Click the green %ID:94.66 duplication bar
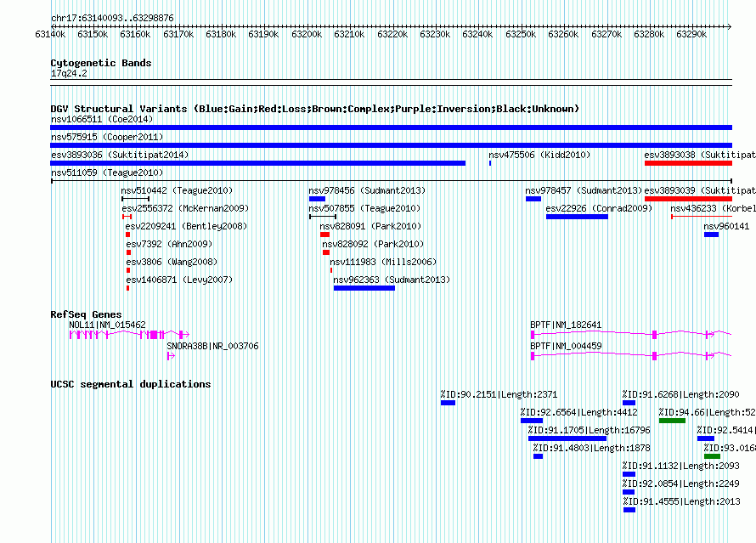This screenshot has width=756, height=543. 672,421
